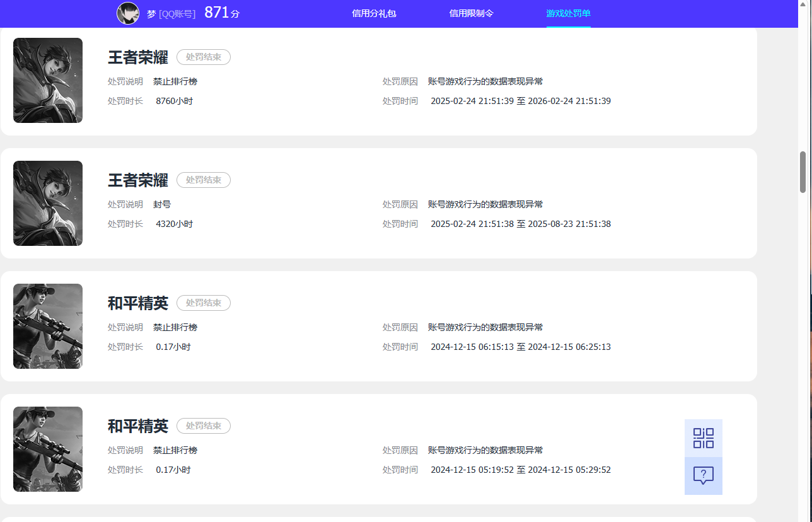Click the 2024-12-15 05:19:52 至 05:29:52 time range
The image size is (812, 522).
click(521, 470)
